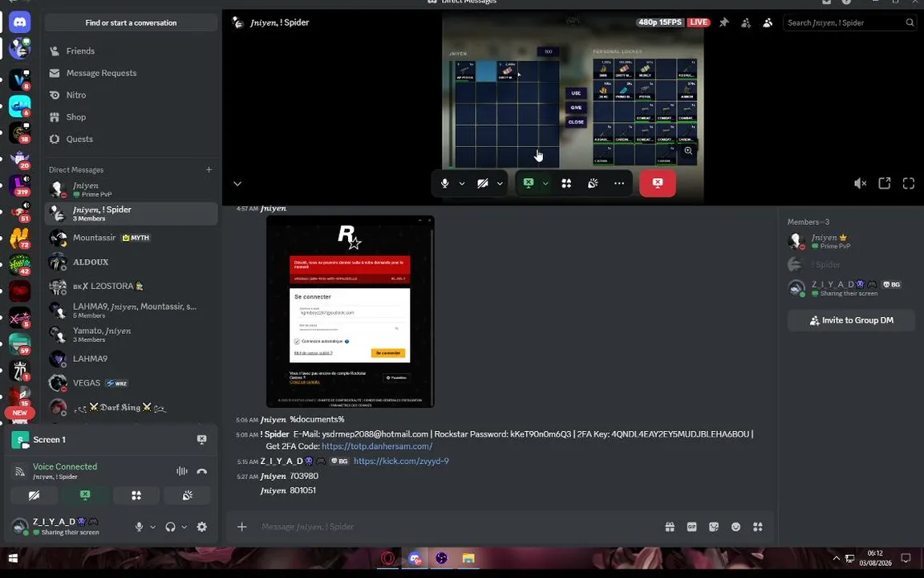Open the Quests page
This screenshot has height=578, width=924.
point(131,139)
